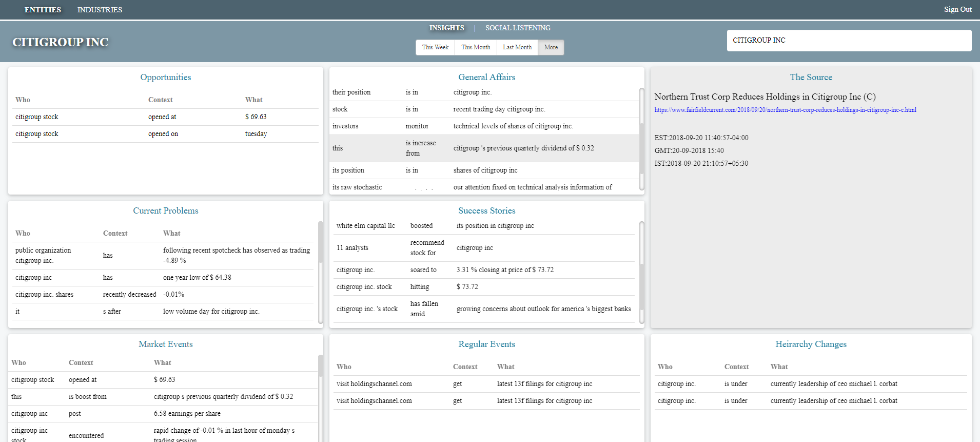This screenshot has height=442, width=980.
Task: Click the Sign Out link
Action: 957,9
